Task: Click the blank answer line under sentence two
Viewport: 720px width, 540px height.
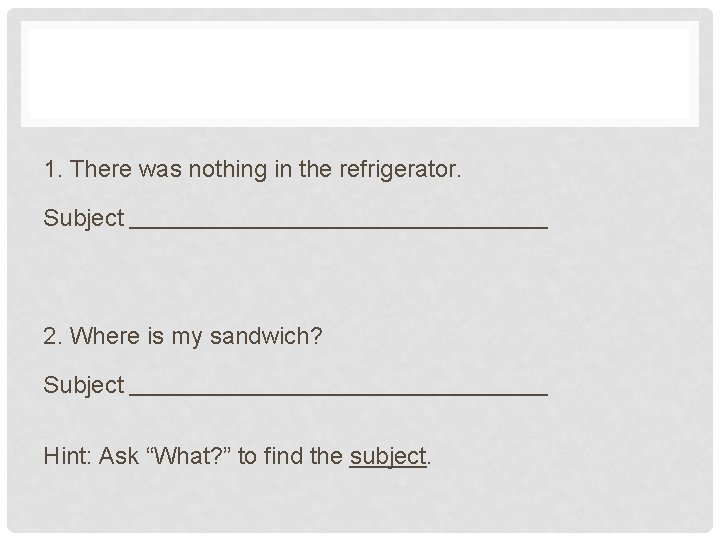Action: click(338, 393)
